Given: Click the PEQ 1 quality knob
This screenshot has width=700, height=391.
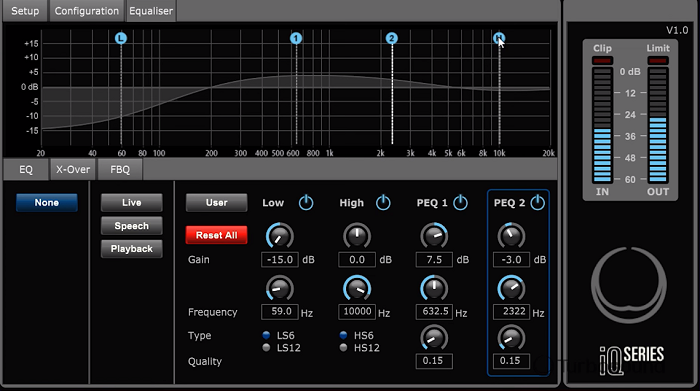Looking at the screenshot, I should 434,338.
